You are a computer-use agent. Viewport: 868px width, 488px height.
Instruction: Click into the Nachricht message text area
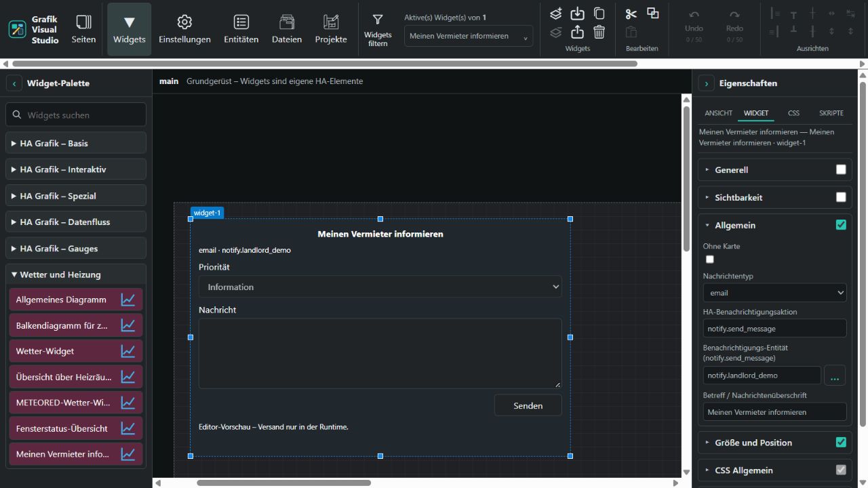[x=380, y=353]
